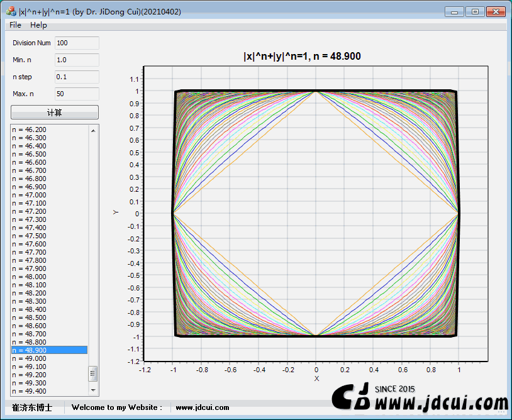Select list entry n = 46.400
512x420 pixels.
[x=49, y=146]
